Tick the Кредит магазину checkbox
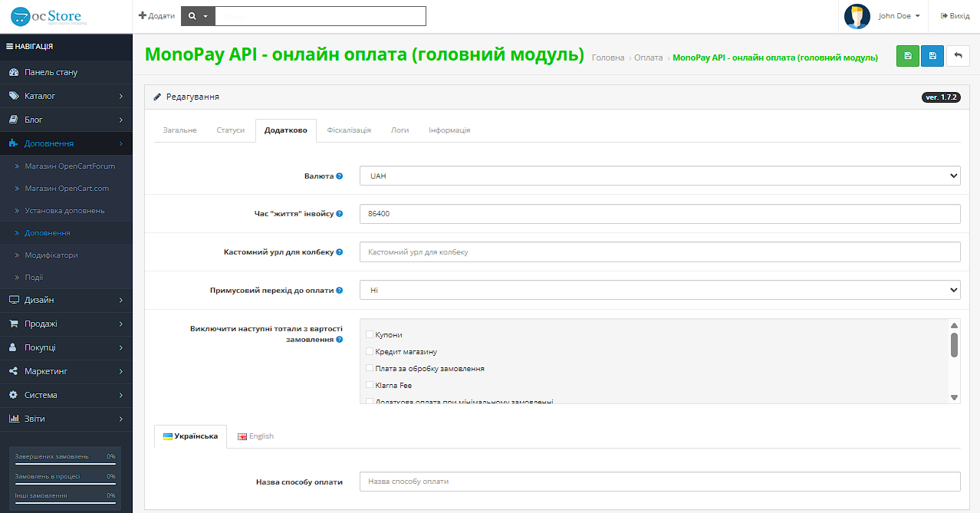The height and width of the screenshot is (513, 980). click(370, 351)
